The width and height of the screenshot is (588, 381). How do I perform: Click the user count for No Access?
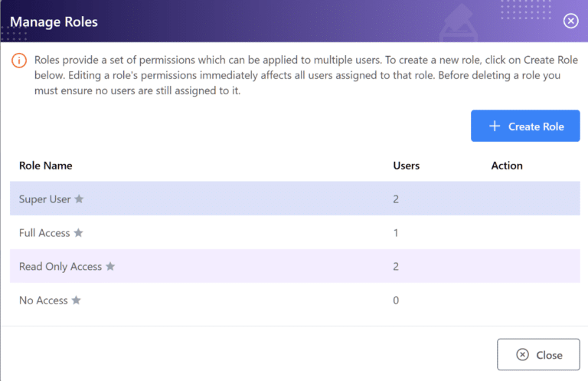(x=396, y=301)
